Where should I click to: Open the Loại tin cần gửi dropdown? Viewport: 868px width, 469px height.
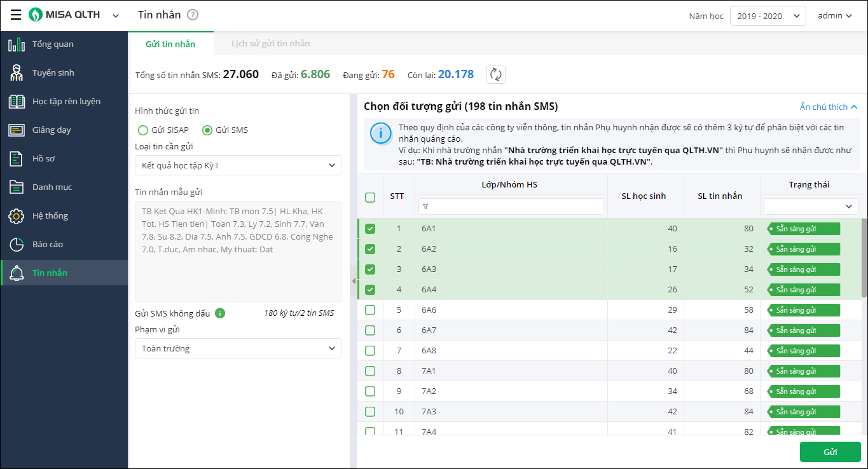[x=238, y=165]
